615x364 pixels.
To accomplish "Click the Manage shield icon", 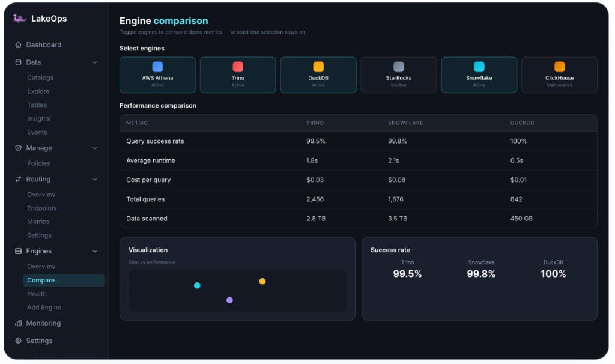I will click(18, 148).
